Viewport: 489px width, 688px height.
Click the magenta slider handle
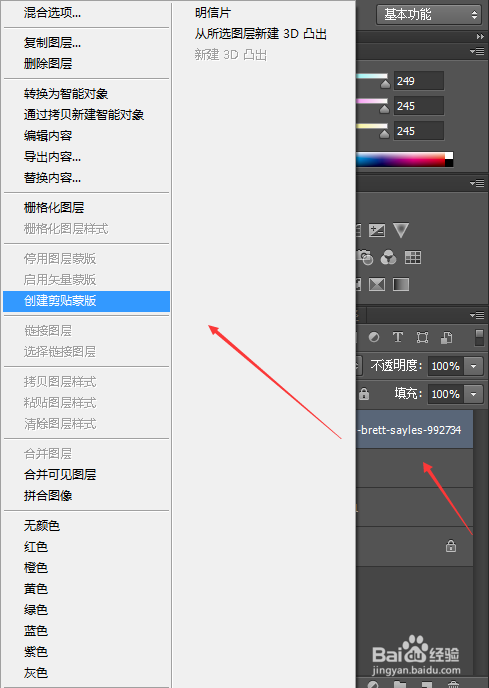pyautogui.click(x=385, y=109)
